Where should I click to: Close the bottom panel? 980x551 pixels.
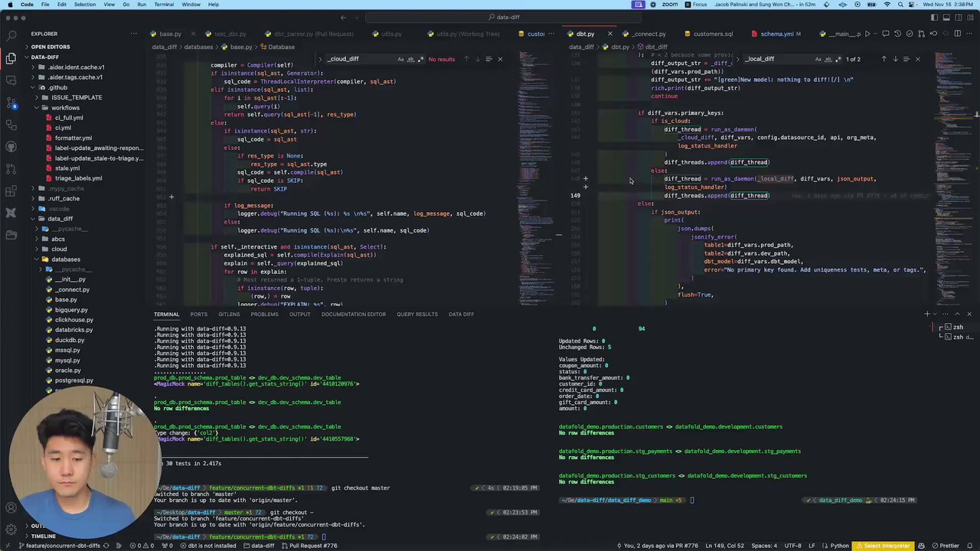coord(969,314)
